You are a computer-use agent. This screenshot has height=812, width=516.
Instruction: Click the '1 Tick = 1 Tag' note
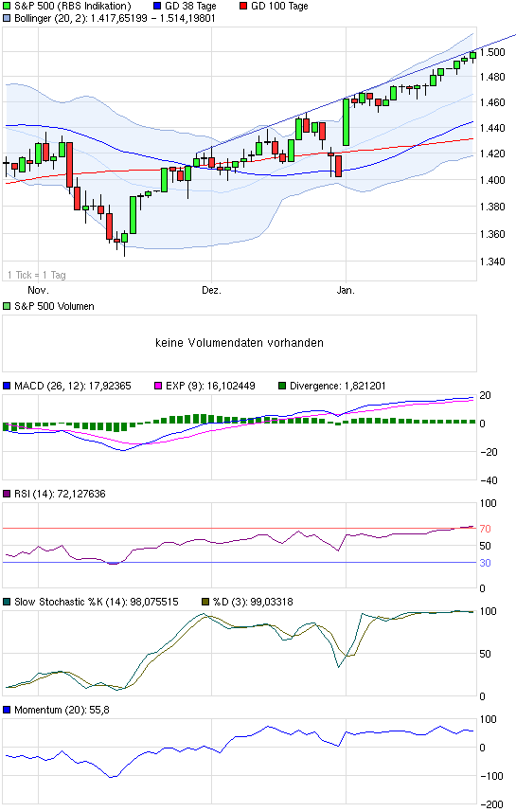point(37,275)
